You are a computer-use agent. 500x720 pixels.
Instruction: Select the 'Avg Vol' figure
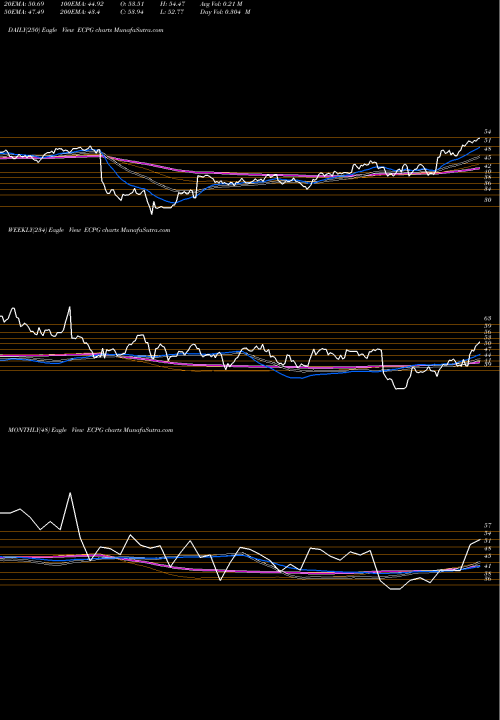[221, 4]
